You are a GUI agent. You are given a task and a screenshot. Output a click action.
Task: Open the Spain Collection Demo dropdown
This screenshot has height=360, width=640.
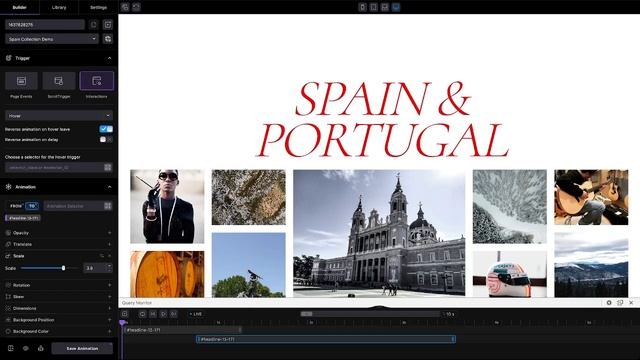52,39
